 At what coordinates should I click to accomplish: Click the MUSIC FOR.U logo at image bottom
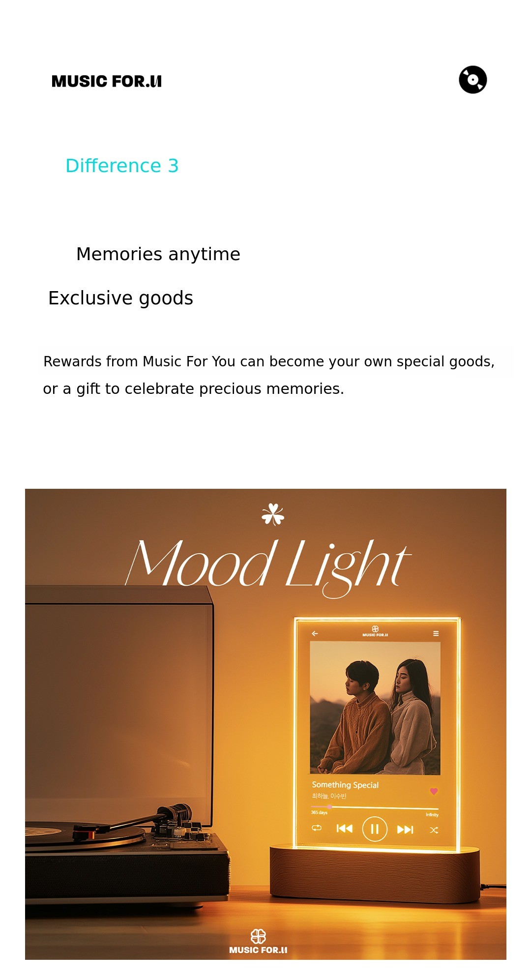[x=258, y=942]
